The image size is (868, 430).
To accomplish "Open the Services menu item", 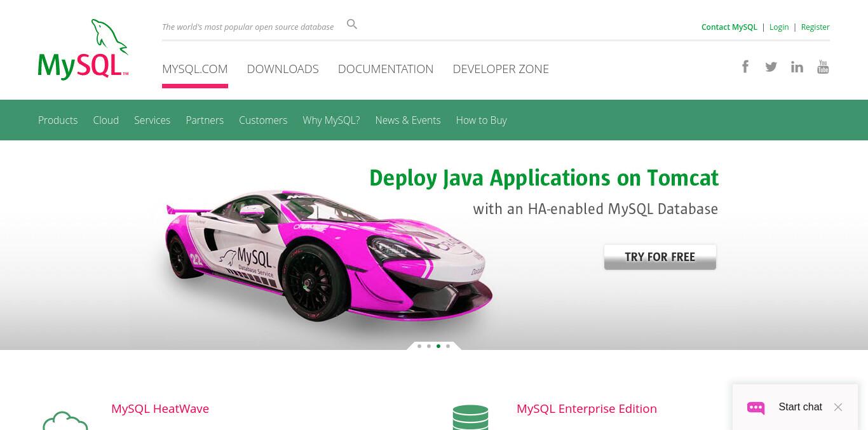I will 152,120.
